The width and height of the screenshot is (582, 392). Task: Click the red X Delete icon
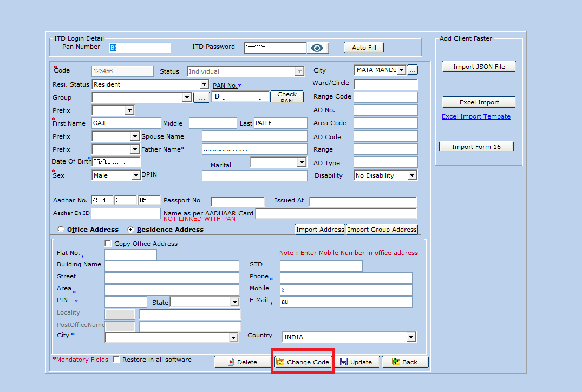(231, 362)
